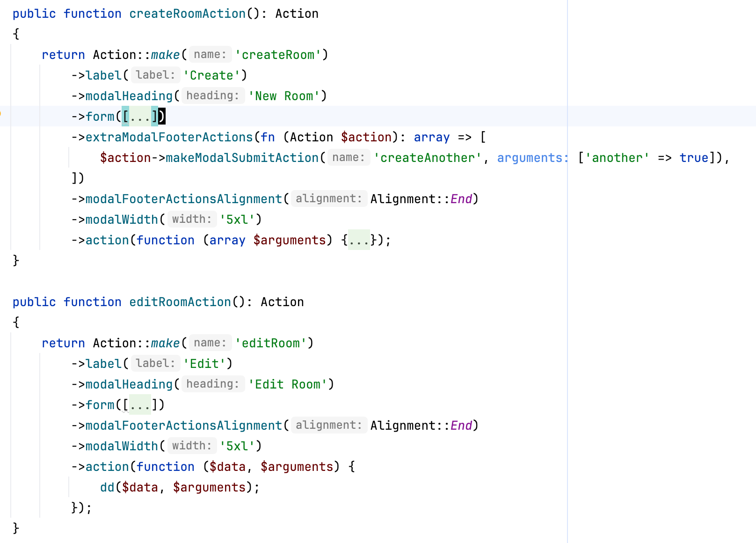Click the '5xl' width string in createRoomAction

coord(237,220)
